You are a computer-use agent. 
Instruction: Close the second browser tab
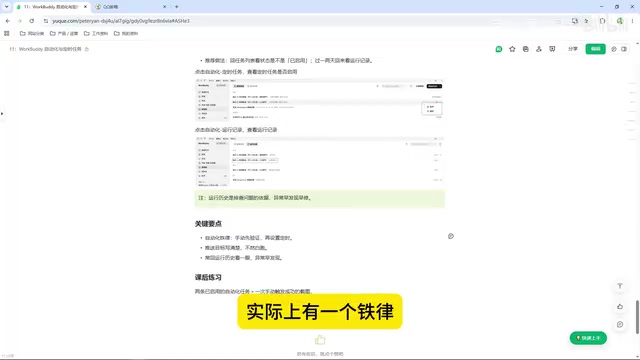click(164, 7)
